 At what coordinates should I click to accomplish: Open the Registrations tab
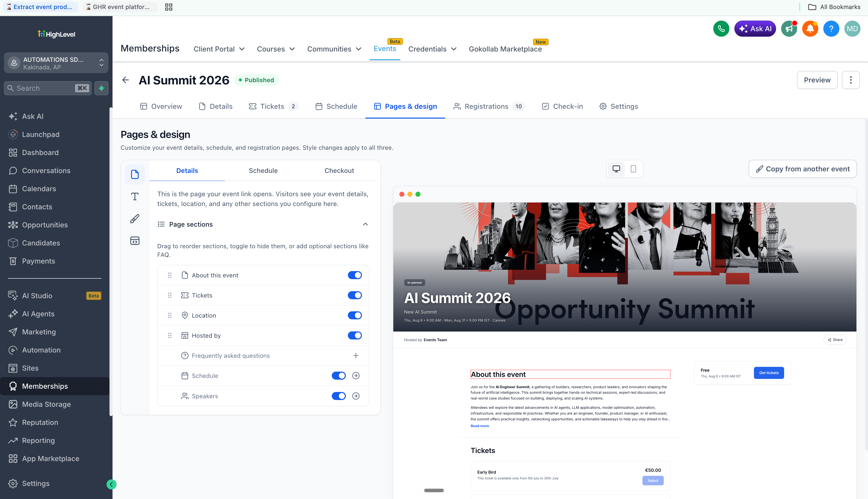click(489, 107)
